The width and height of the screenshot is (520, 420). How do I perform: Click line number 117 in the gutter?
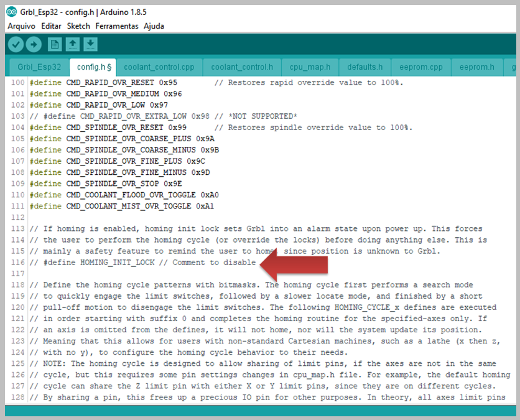[18, 274]
